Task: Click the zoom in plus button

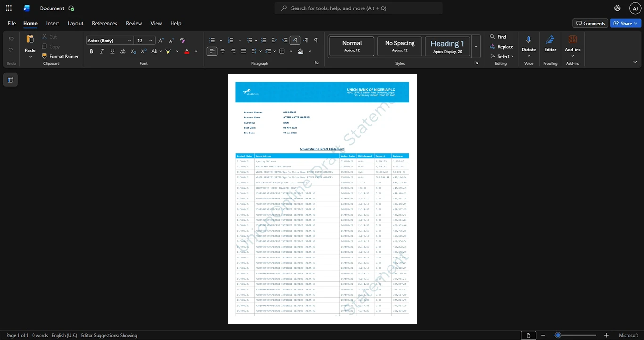Action: (606, 335)
